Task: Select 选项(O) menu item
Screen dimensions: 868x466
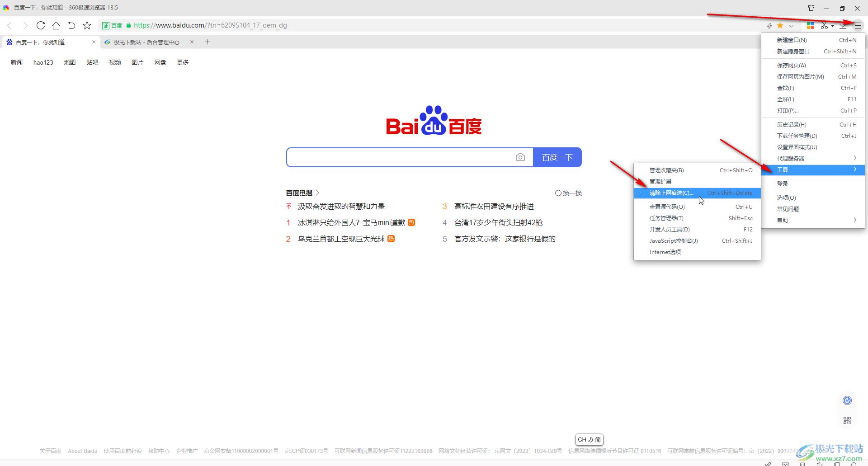Action: (813, 198)
